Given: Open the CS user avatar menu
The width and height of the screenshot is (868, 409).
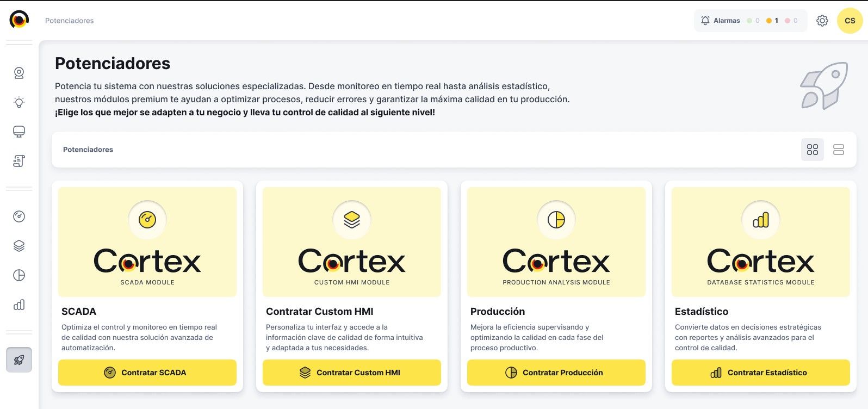Looking at the screenshot, I should point(850,21).
